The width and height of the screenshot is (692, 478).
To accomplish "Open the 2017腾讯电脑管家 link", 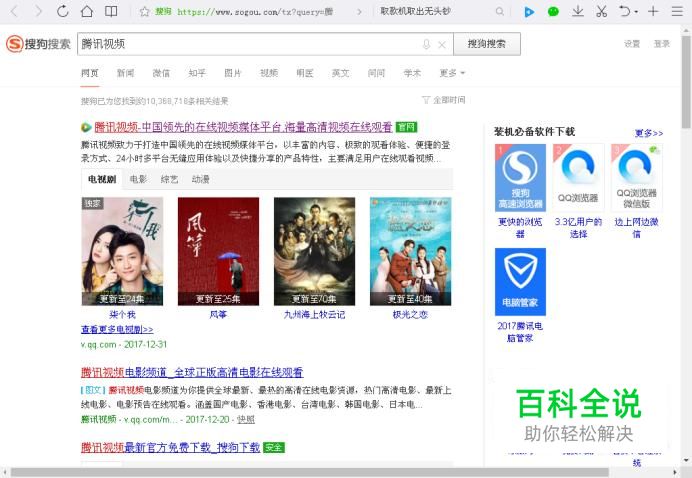I will (520, 332).
